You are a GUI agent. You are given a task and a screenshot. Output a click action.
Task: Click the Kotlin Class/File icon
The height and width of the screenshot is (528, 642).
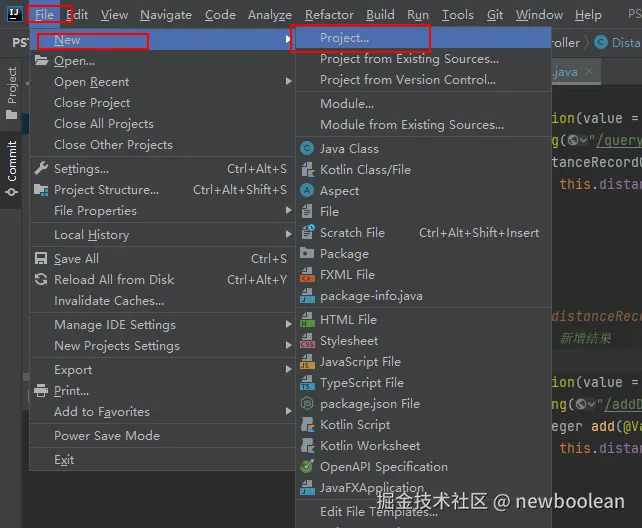pos(307,169)
